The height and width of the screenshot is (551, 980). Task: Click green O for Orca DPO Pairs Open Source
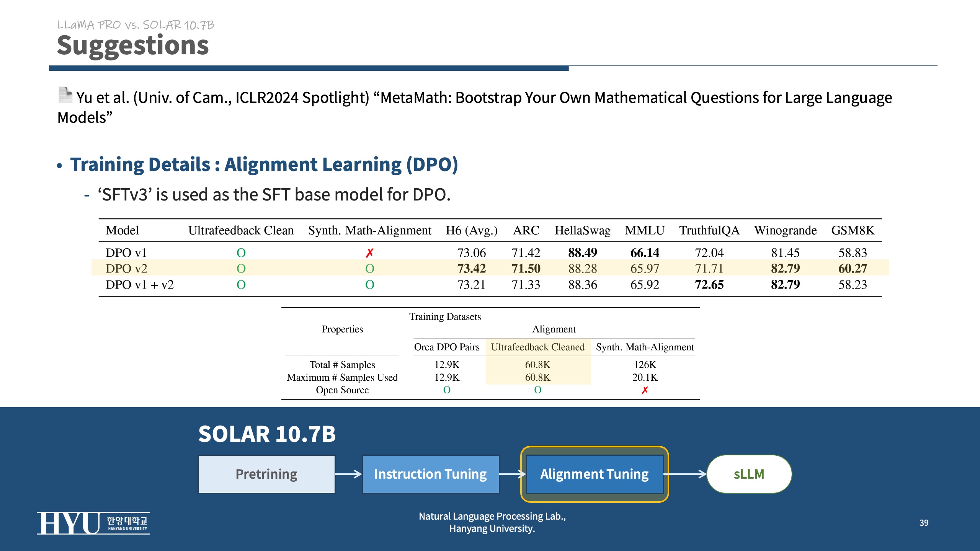(446, 390)
